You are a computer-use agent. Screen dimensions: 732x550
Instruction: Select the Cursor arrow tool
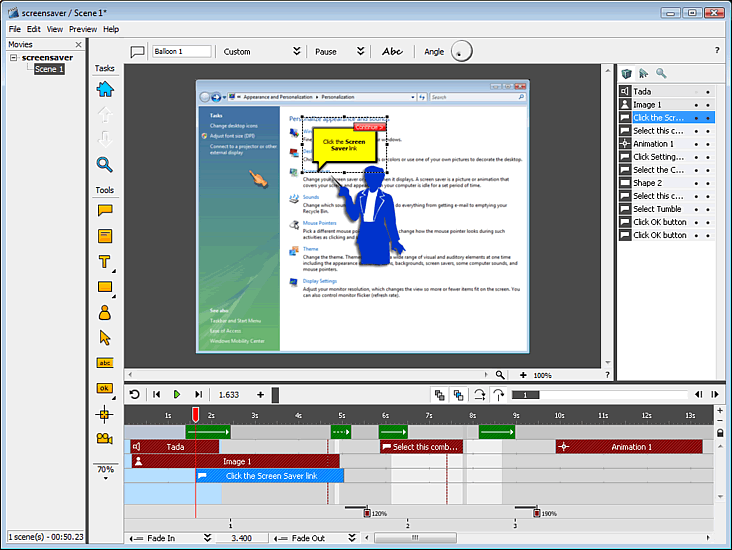click(105, 338)
